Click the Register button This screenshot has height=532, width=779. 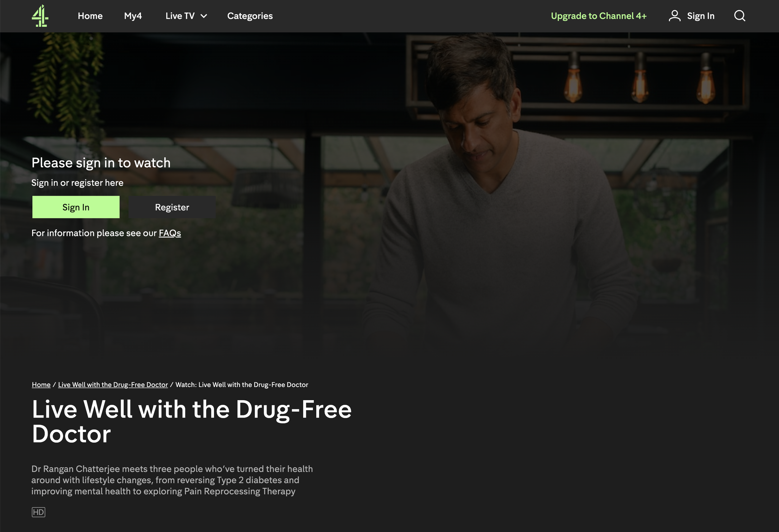click(x=172, y=207)
